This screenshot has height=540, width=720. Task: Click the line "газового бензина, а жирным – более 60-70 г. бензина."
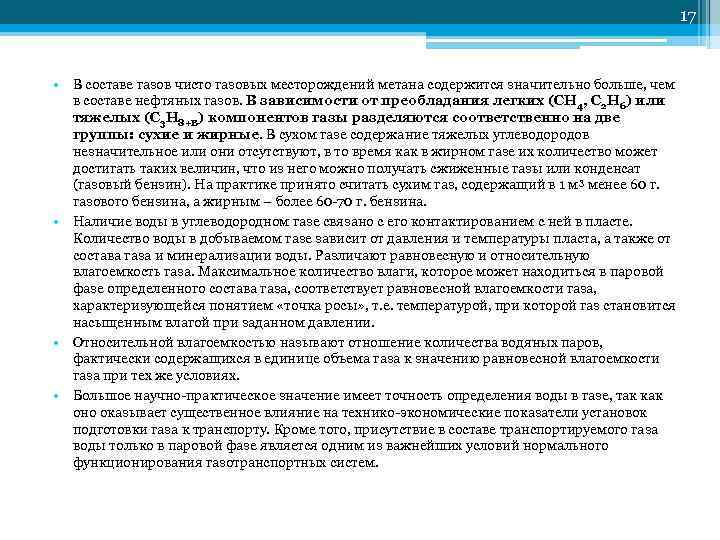(x=250, y=202)
